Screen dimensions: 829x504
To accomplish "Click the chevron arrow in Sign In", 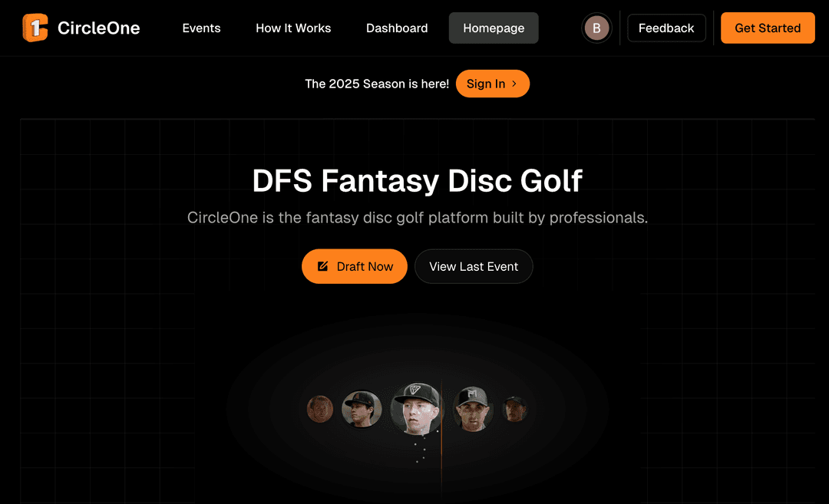I will pyautogui.click(x=514, y=84).
